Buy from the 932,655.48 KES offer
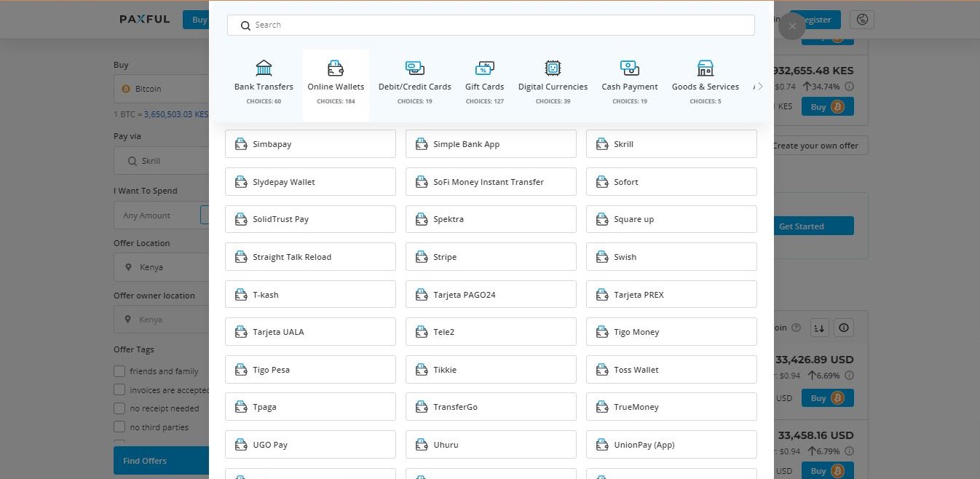 click(827, 107)
